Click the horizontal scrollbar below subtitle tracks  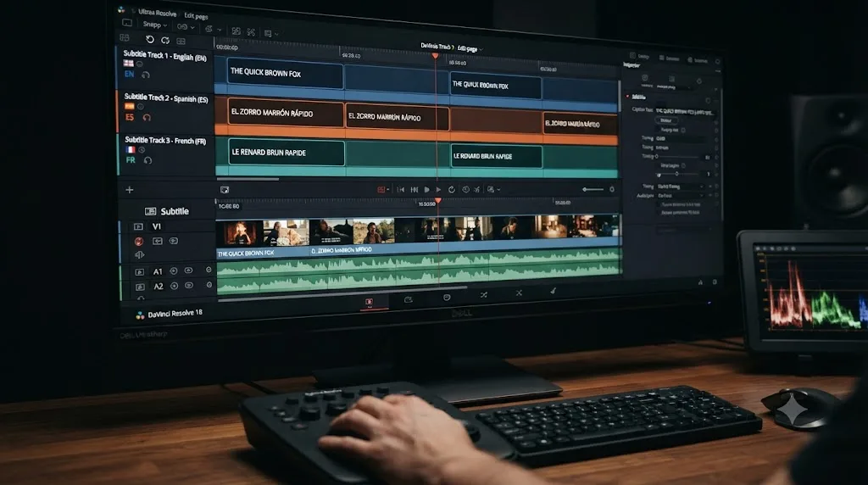point(248,179)
